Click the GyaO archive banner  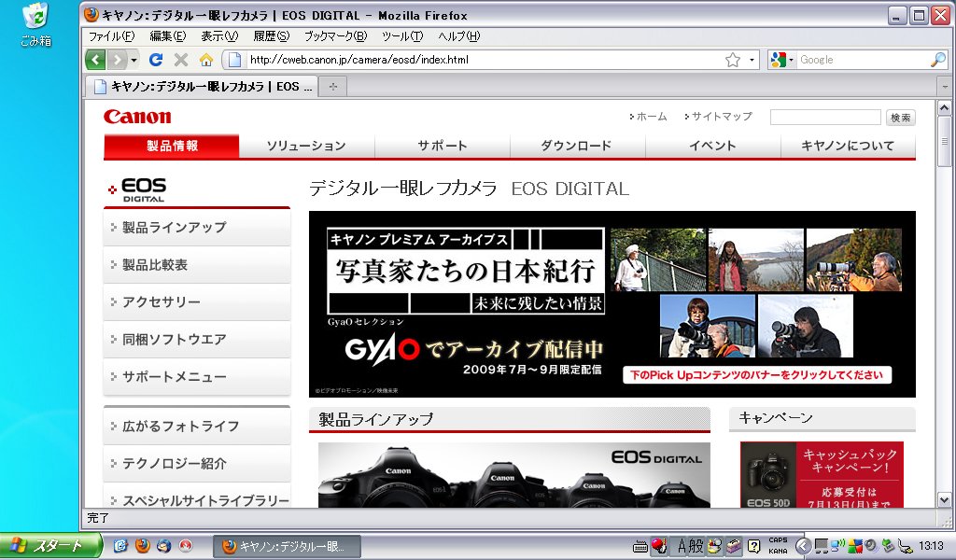pyautogui.click(x=612, y=304)
